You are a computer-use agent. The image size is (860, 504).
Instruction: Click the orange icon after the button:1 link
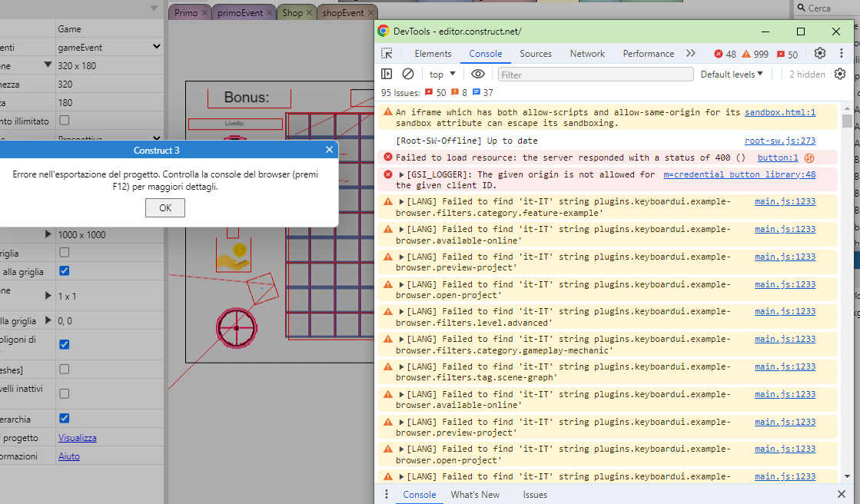809,158
